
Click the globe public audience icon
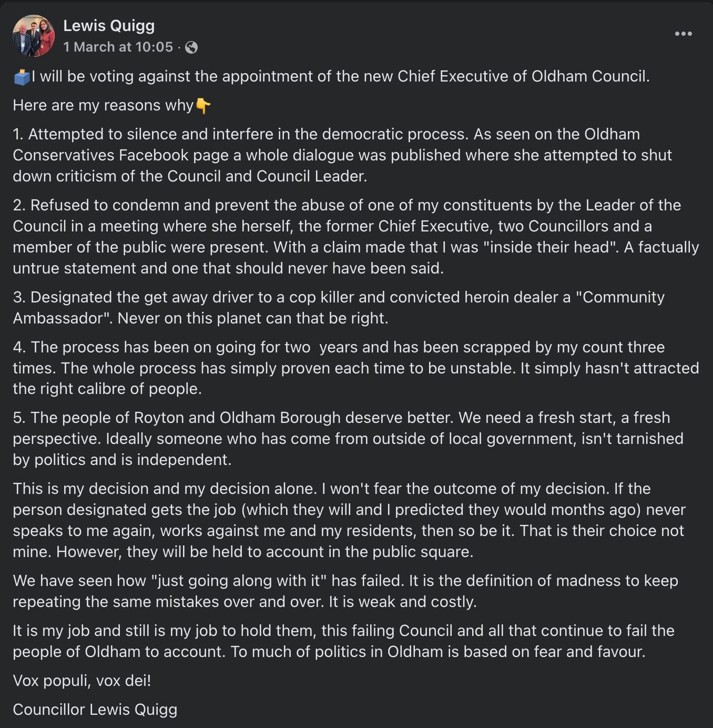pyautogui.click(x=191, y=47)
